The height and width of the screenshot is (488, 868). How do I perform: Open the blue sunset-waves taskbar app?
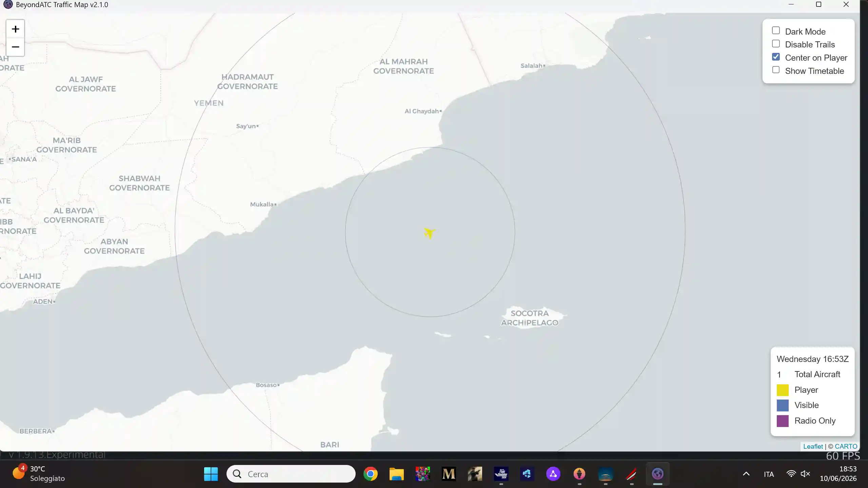[x=605, y=474]
